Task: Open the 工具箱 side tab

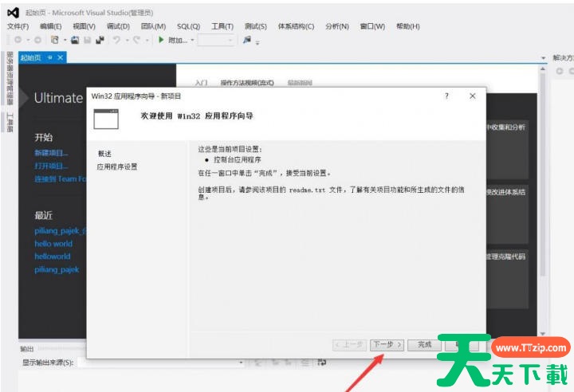Action: click(10, 123)
